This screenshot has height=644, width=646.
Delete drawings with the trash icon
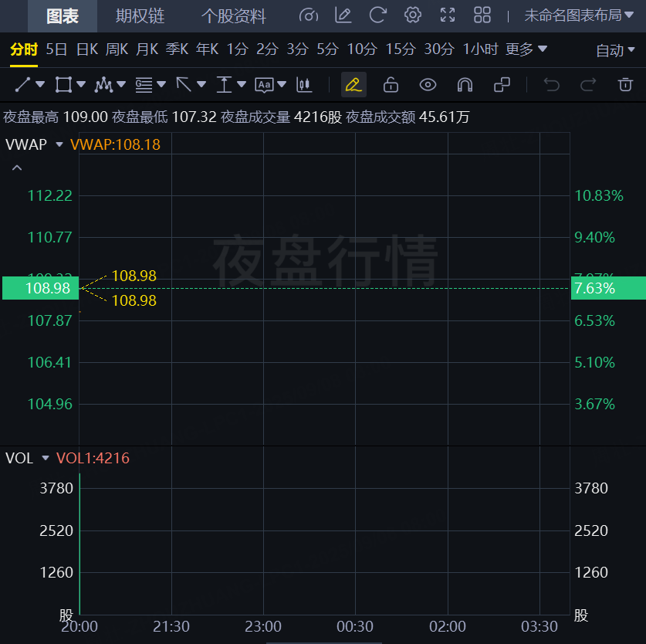[625, 84]
